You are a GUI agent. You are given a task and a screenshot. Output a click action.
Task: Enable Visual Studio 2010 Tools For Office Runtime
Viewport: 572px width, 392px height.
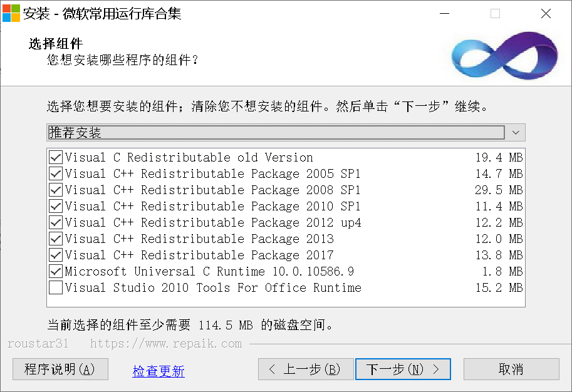tap(56, 287)
